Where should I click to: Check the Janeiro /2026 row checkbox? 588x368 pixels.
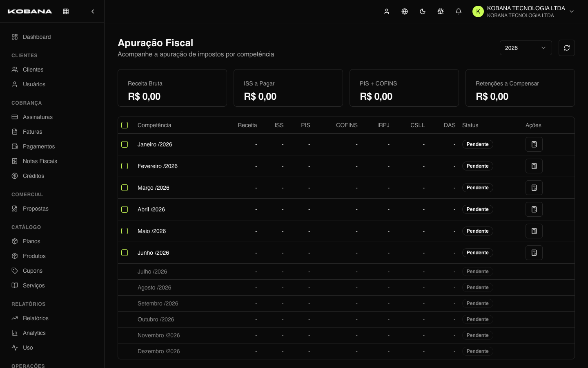125,144
